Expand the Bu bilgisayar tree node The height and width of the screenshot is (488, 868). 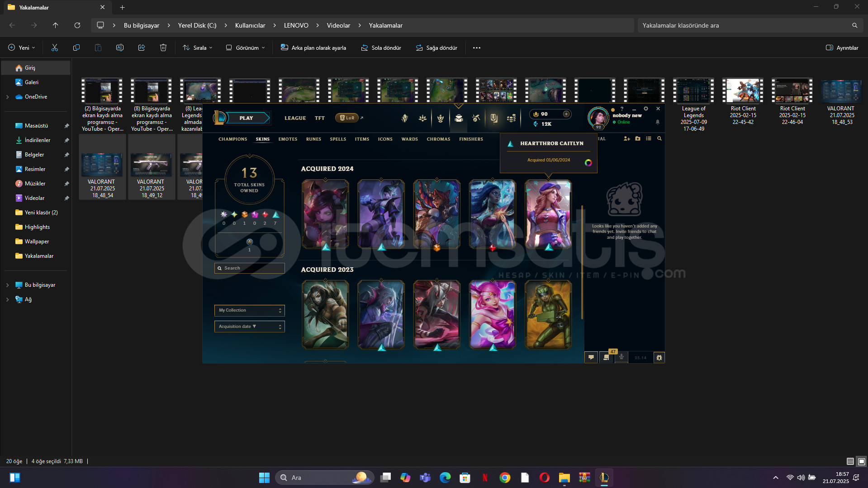[x=7, y=285]
